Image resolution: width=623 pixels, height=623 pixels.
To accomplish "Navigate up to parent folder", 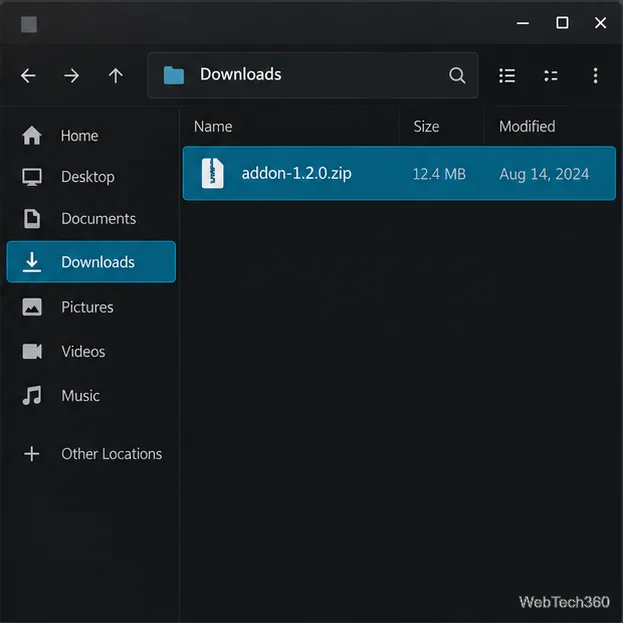I will click(x=116, y=75).
